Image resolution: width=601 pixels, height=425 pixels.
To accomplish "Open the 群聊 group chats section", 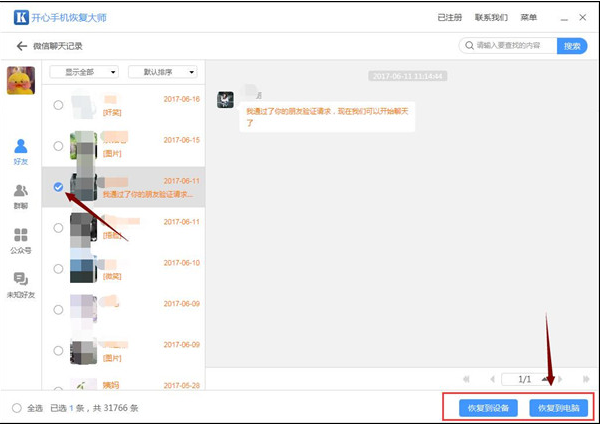I will point(21,197).
